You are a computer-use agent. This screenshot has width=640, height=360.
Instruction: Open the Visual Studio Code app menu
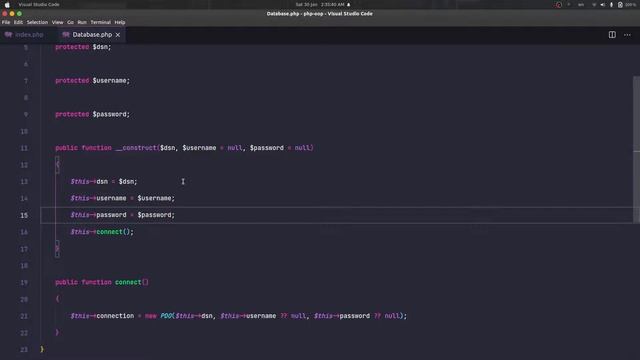(x=39, y=4)
